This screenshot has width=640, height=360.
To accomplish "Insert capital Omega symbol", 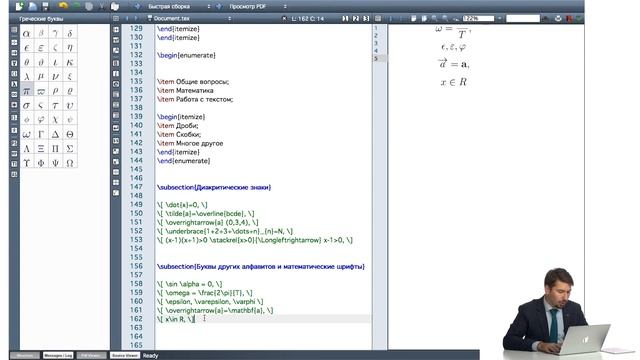I will click(70, 163).
